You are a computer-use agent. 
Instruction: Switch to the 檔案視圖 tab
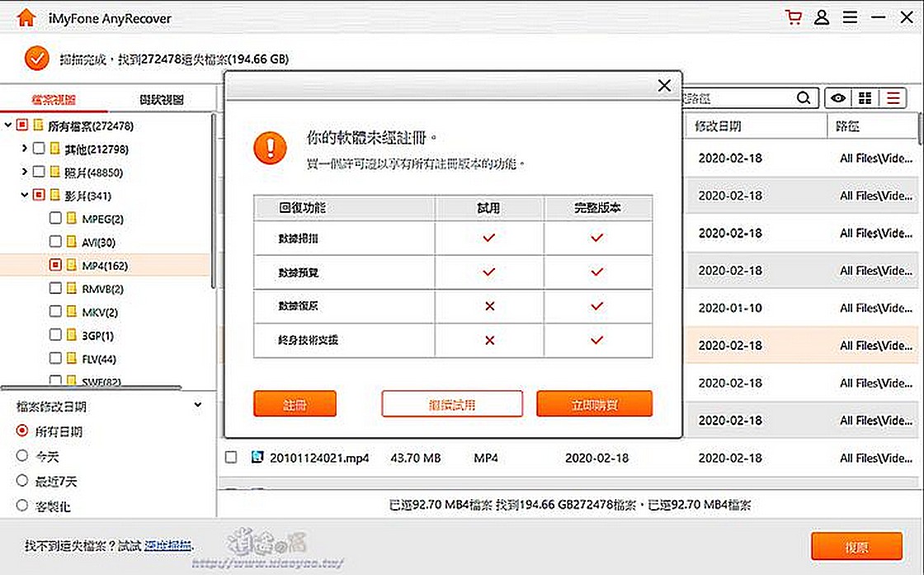(54, 100)
